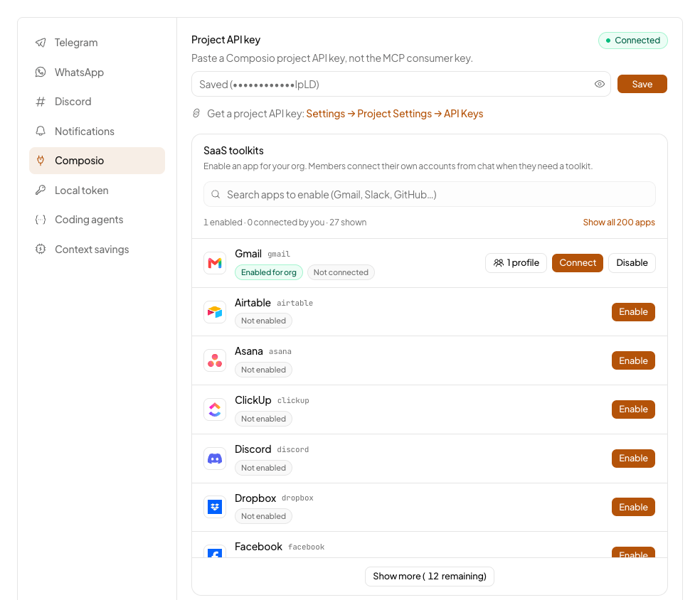Image resolution: width=700 pixels, height=600 pixels.
Task: Click the Coding agents braces icon
Action: [41, 220]
